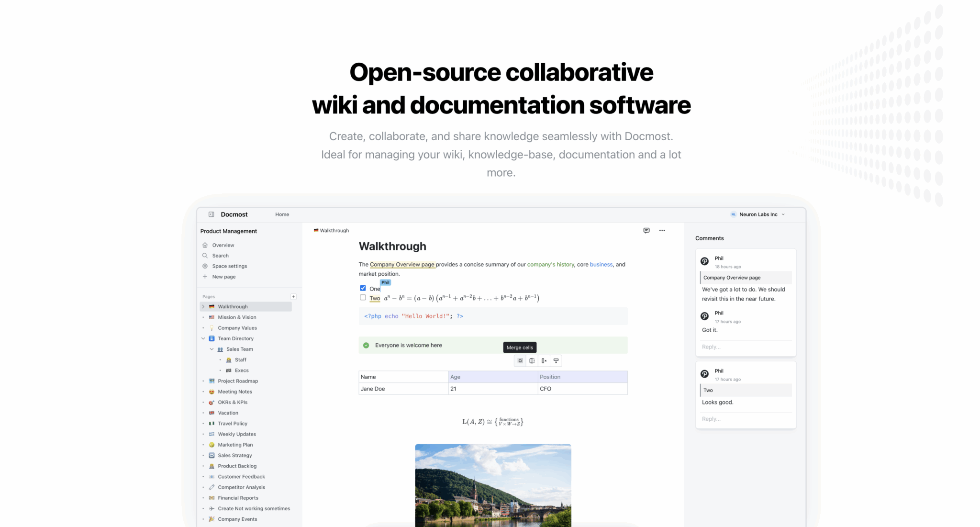Viewport: 980px width, 527px height.
Task: Click the Competitor Analysis pencil icon
Action: 212,487
